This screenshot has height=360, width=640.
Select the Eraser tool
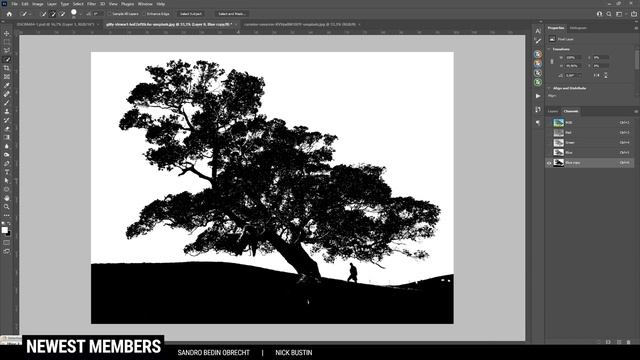tap(7, 129)
